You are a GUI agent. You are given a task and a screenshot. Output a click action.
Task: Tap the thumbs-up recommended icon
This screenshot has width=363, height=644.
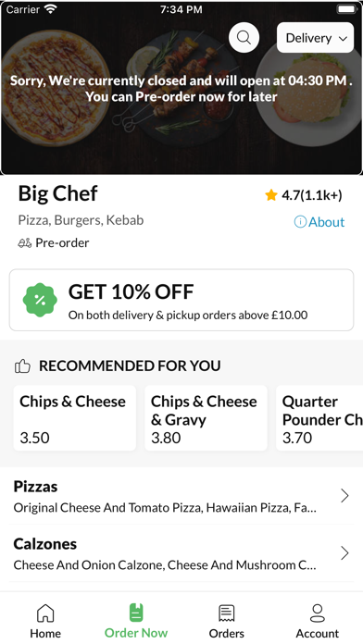[22, 365]
